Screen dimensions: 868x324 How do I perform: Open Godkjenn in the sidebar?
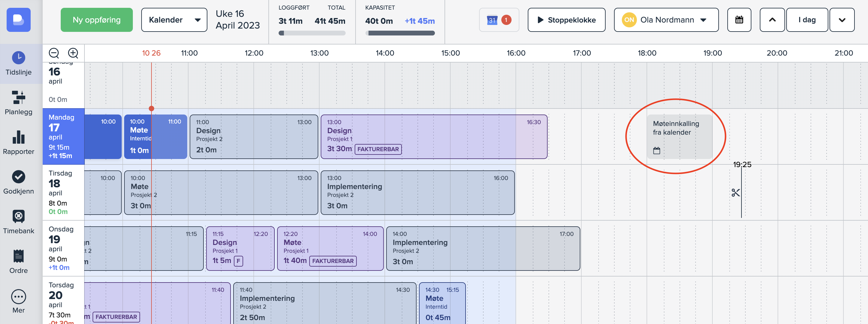[19, 182]
